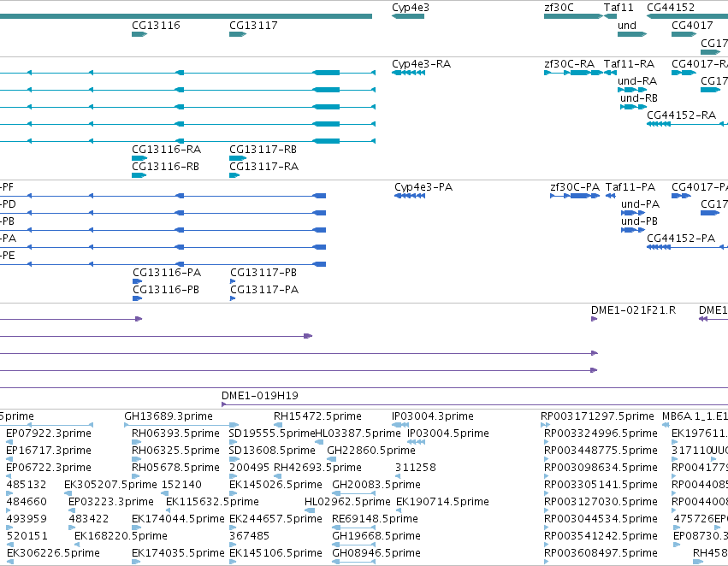Open EST EK115632.5prime

(212, 502)
